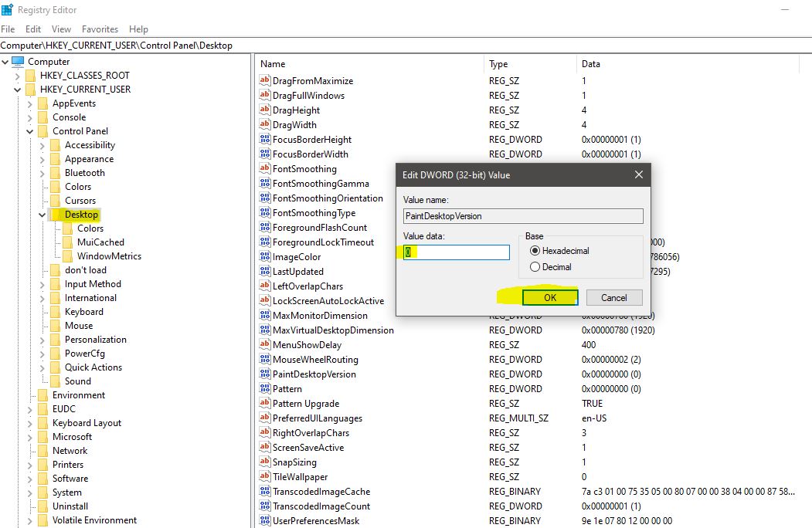Click inside the Value data input field

(455, 252)
